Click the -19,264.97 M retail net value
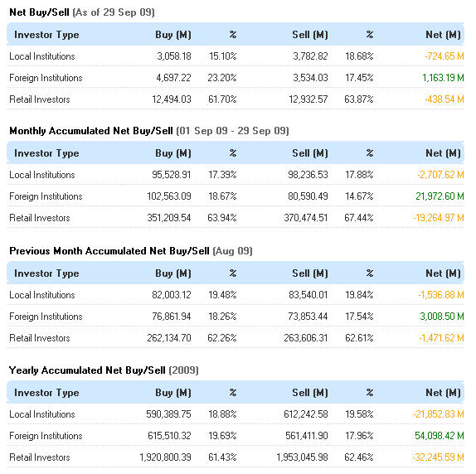 [x=439, y=218]
